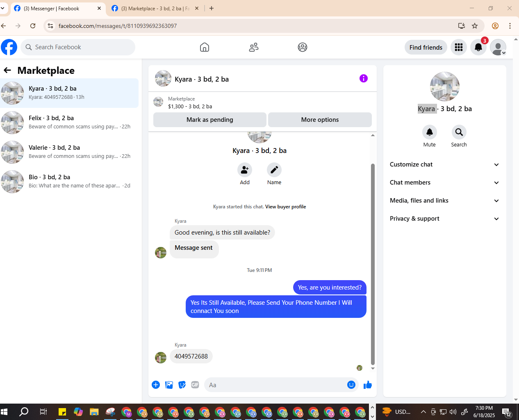Click the $1,300 - 3 bd, 2 ba listing
This screenshot has height=420, width=519.
tap(190, 106)
